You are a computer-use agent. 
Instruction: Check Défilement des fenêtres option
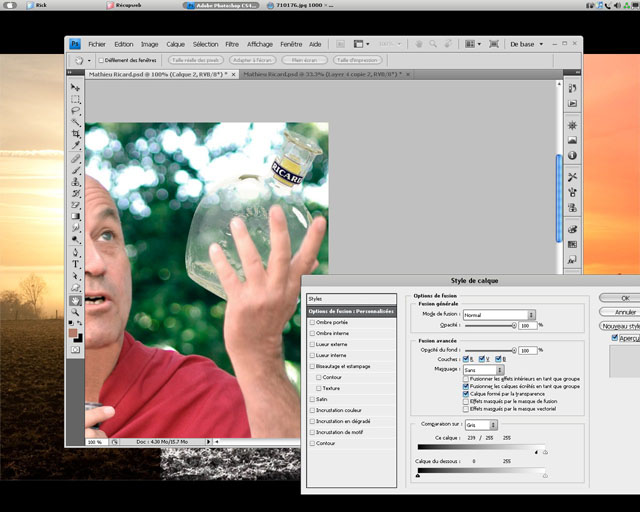pos(102,60)
